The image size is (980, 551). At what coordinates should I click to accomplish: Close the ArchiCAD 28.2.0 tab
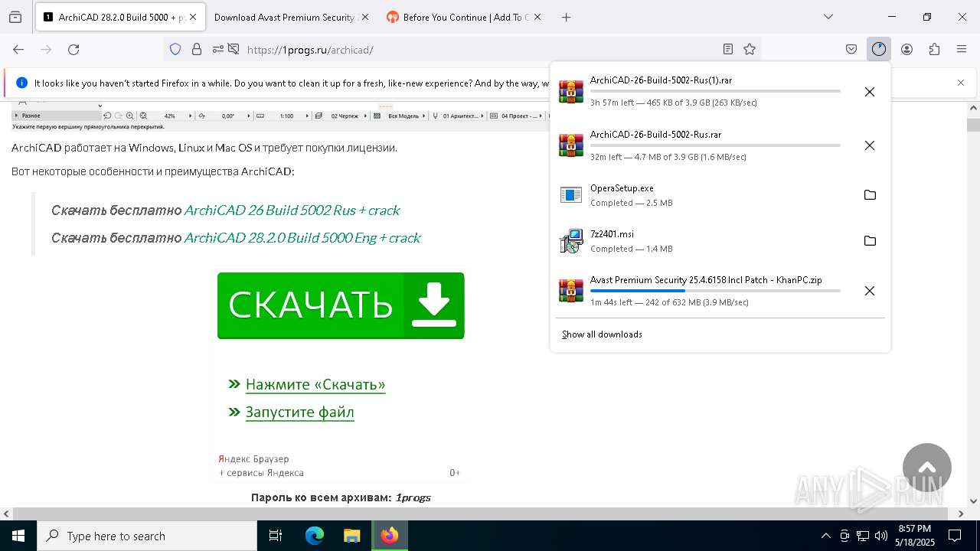193,17
